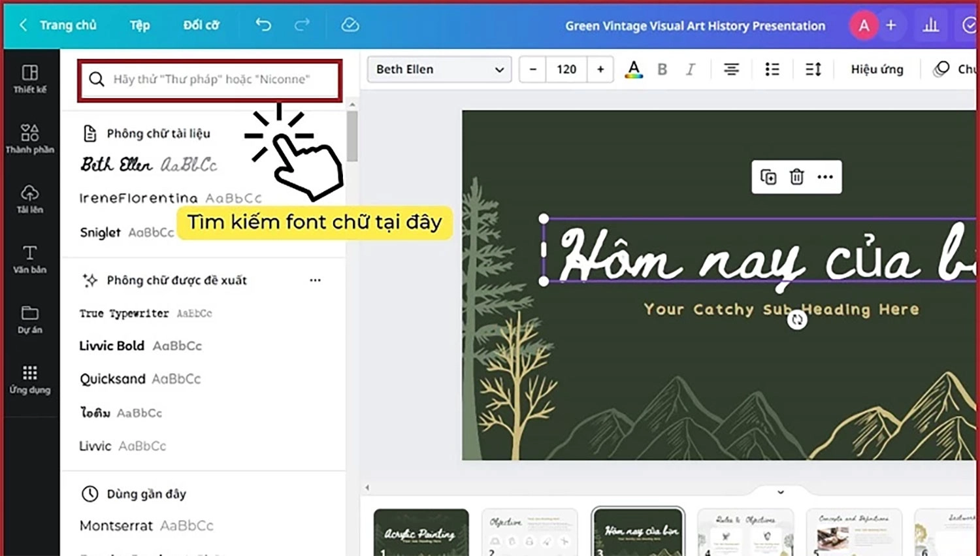Screen dimensions: 980x556
Task: Open the Thiết kế design panel
Action: pos(30,78)
